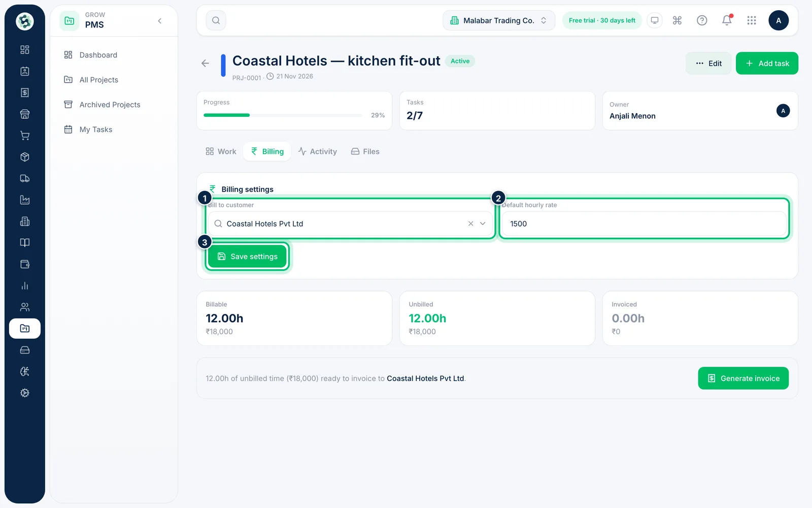Open the office building icon in the rail
Viewport: 812px width, 508px height.
[x=24, y=221]
